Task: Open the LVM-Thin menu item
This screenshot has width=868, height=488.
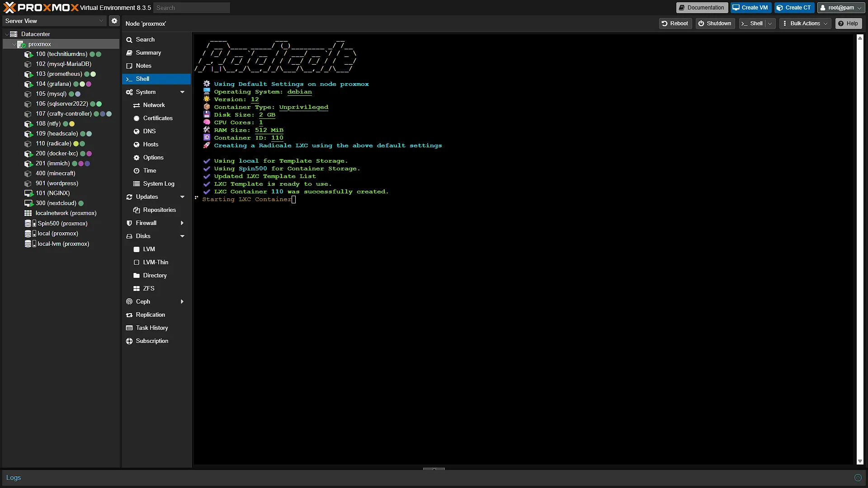Action: 156,263
